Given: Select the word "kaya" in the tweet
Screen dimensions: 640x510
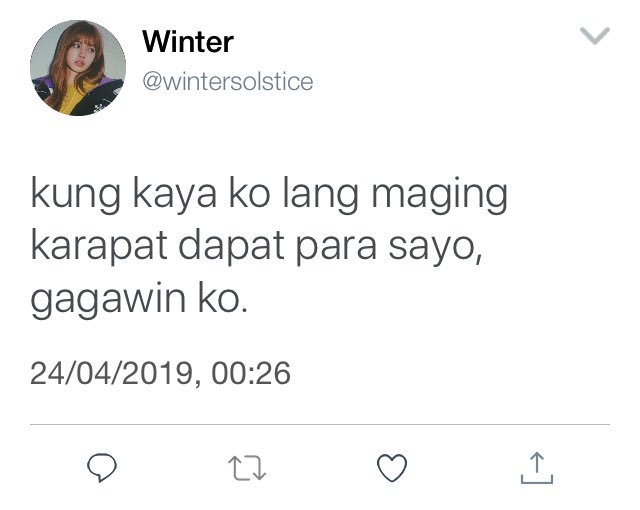Looking at the screenshot, I should click(174, 195).
